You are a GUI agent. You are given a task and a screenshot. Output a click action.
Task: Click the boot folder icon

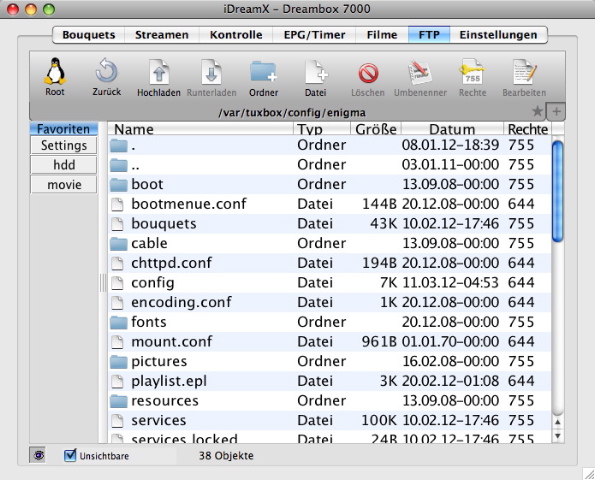118,185
